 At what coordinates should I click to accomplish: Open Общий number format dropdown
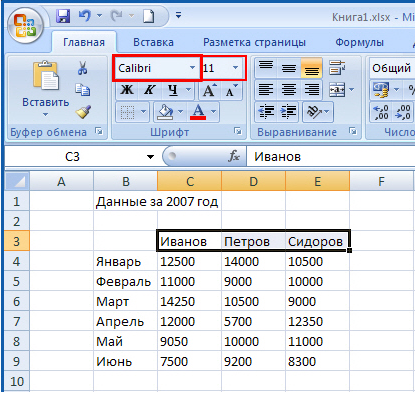pyautogui.click(x=392, y=68)
